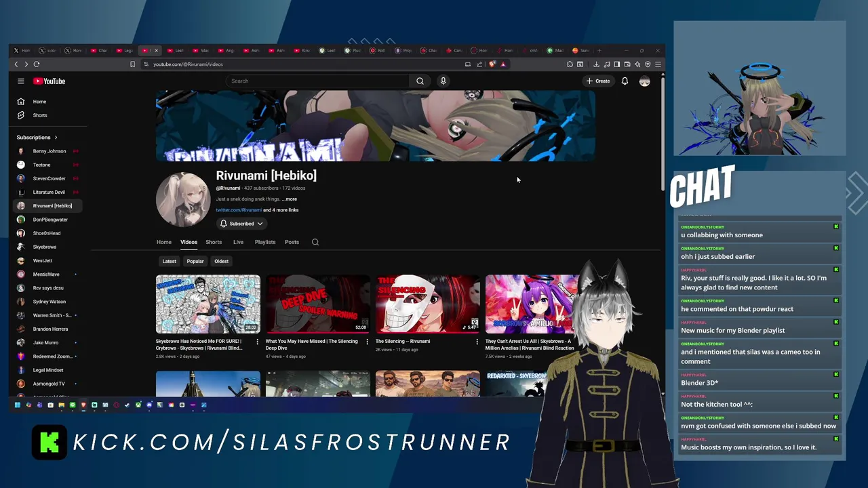The width and height of the screenshot is (868, 488).
Task: Click the Create button
Action: point(598,81)
